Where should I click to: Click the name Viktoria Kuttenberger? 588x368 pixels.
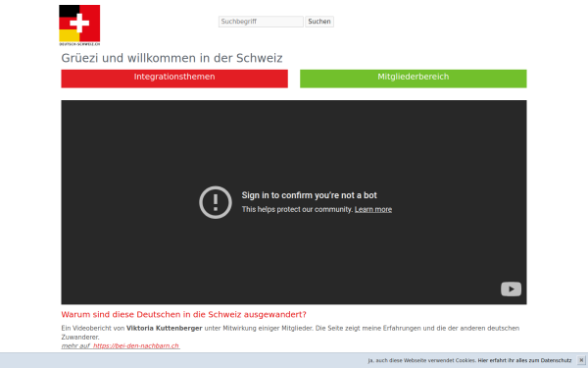165,328
